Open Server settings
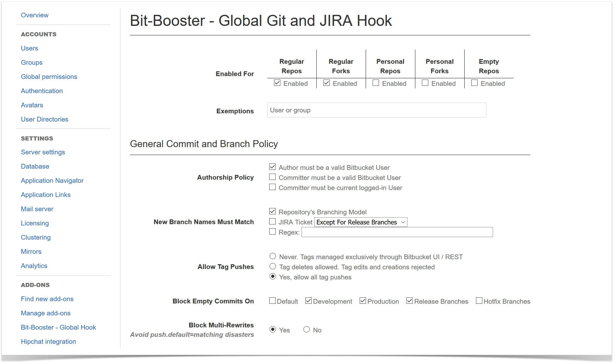 (43, 152)
